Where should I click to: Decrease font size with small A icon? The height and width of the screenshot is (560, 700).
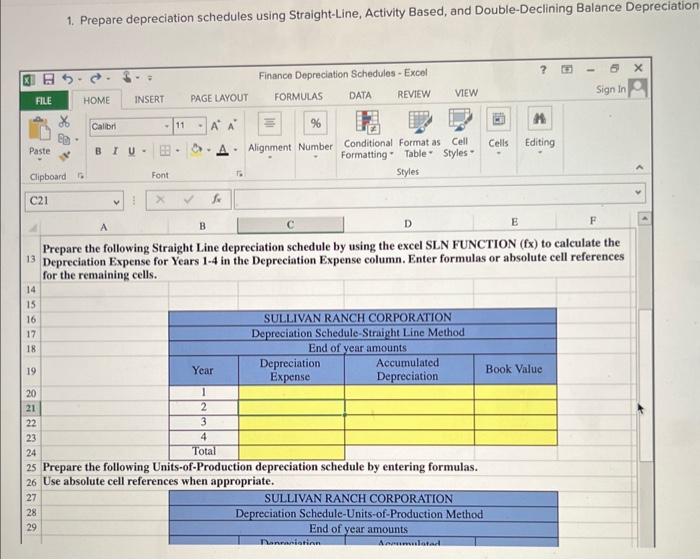click(232, 126)
